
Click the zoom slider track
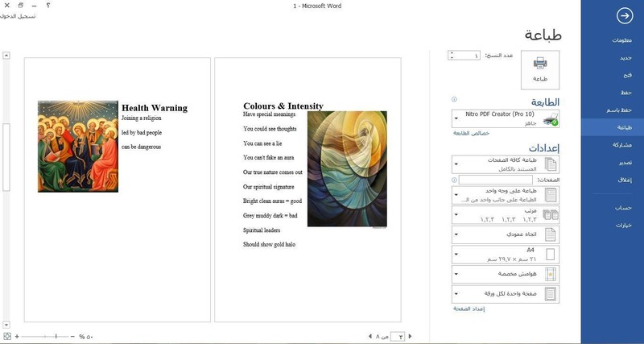pos(45,337)
